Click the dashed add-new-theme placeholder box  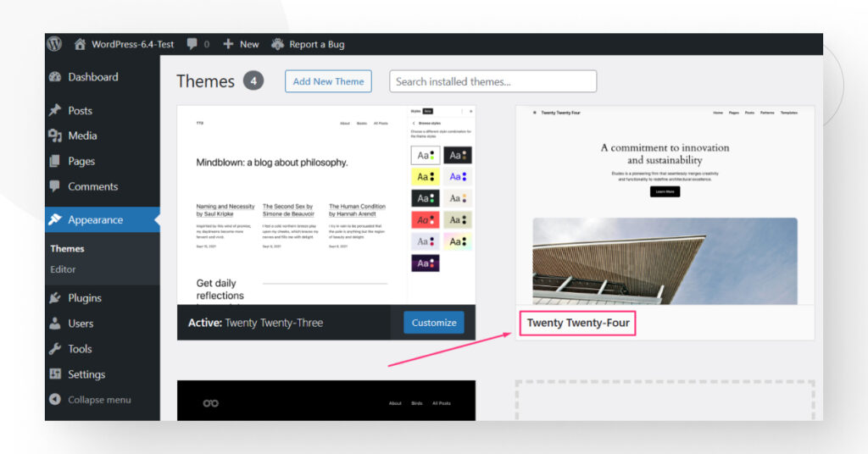[665, 401]
